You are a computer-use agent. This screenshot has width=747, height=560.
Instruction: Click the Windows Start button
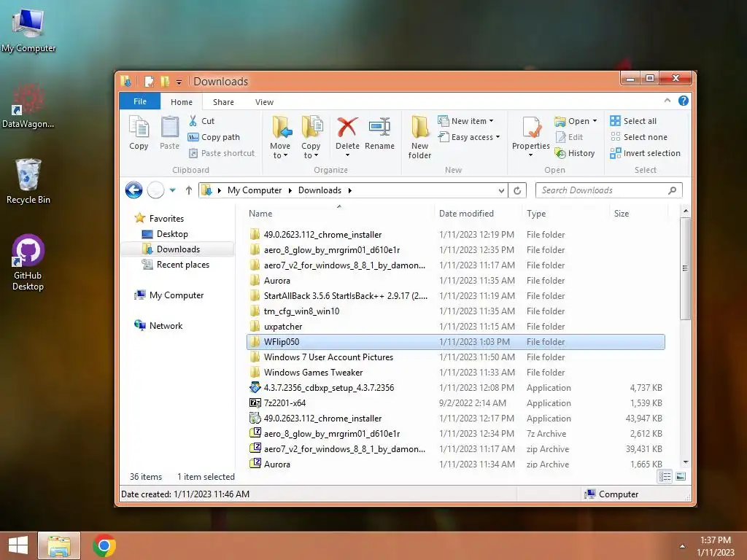tap(18, 545)
